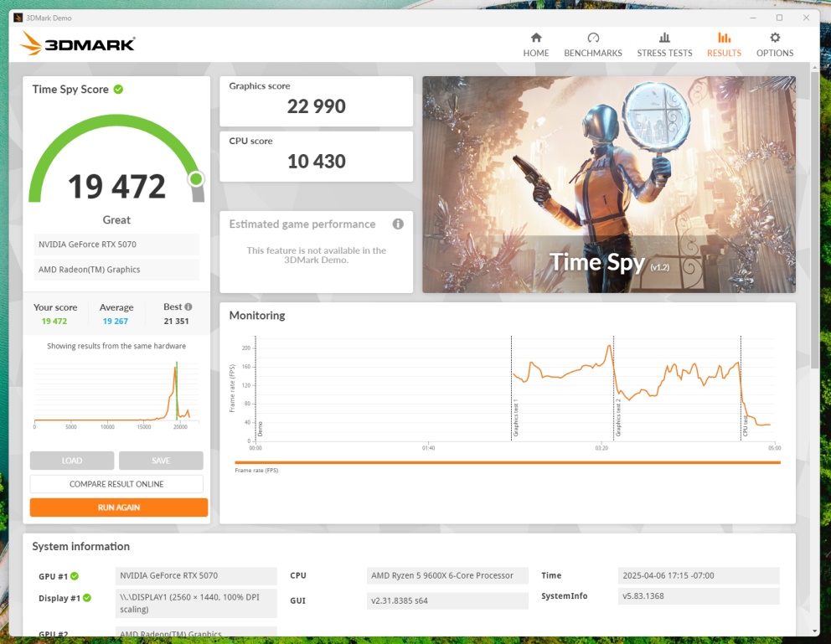Open Stress Tests bar chart icon
Image resolution: width=831 pixels, height=644 pixels.
click(x=664, y=38)
